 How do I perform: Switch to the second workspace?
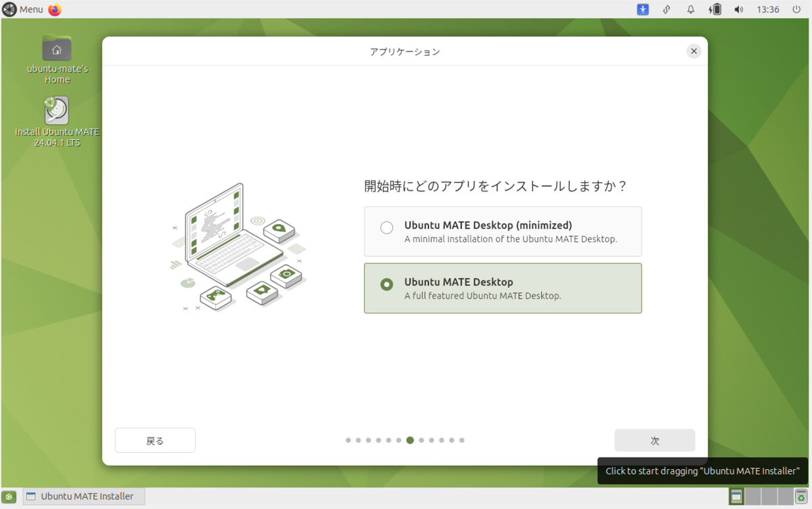[753, 497]
